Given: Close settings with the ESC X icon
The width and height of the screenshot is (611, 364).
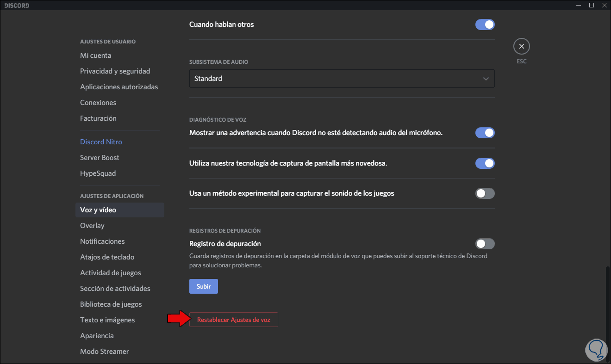Looking at the screenshot, I should [x=521, y=46].
